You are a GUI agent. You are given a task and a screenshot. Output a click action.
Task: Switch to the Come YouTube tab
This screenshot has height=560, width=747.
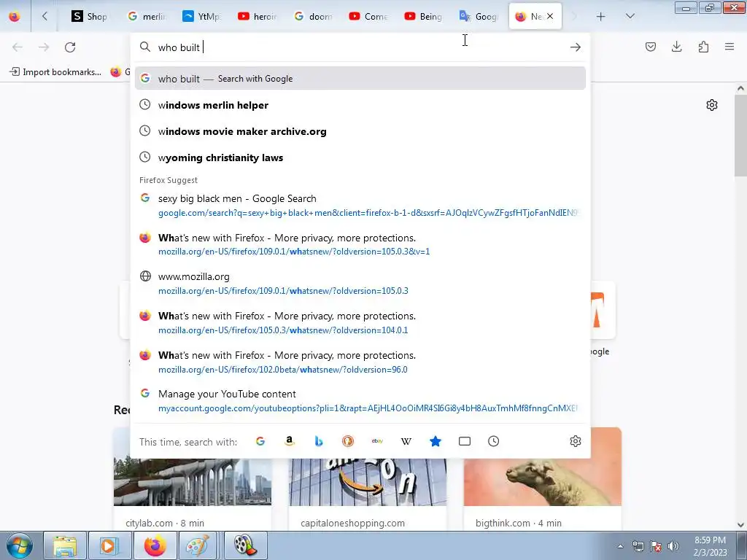pos(368,16)
